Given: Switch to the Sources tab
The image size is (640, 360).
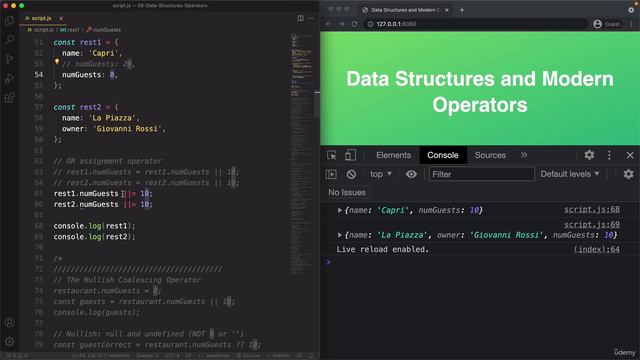Looking at the screenshot, I should 490,155.
